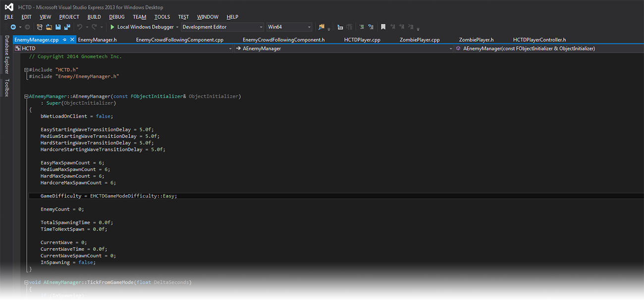Place cursor on the GameDifficulty assignment line
Screen dimensions: 644x303
pyautogui.click(x=108, y=196)
